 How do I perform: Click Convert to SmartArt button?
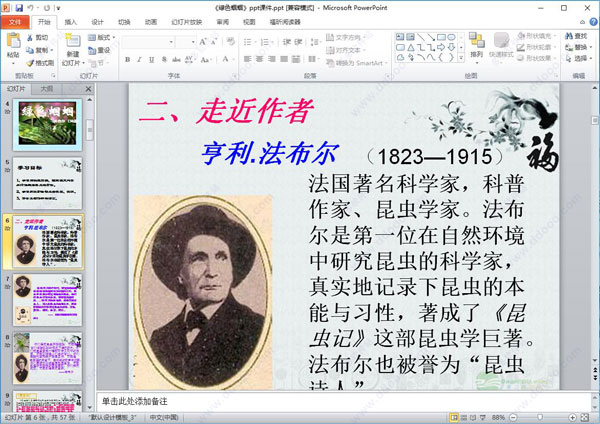(x=357, y=63)
